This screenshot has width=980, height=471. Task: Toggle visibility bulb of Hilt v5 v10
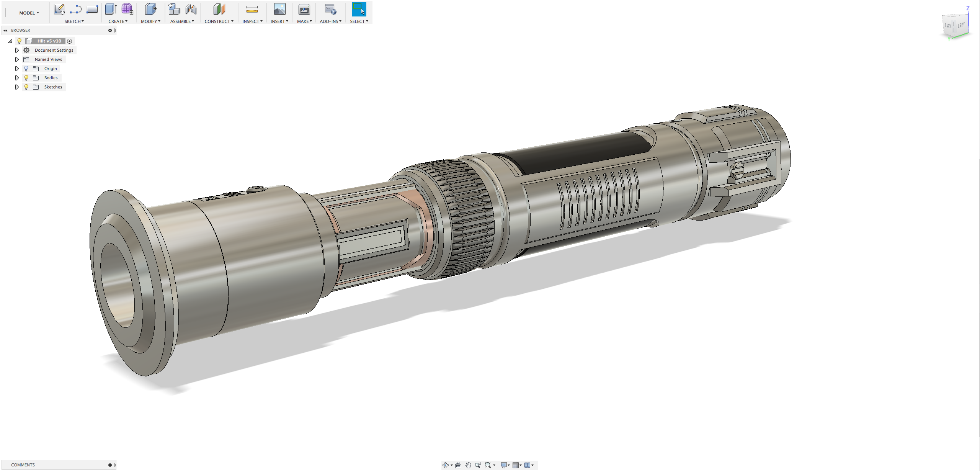pos(19,41)
